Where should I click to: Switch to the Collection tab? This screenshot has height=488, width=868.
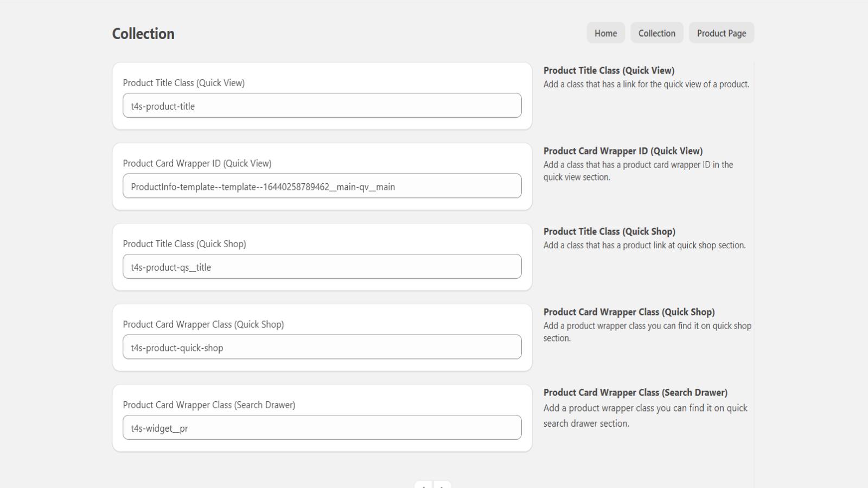(656, 33)
